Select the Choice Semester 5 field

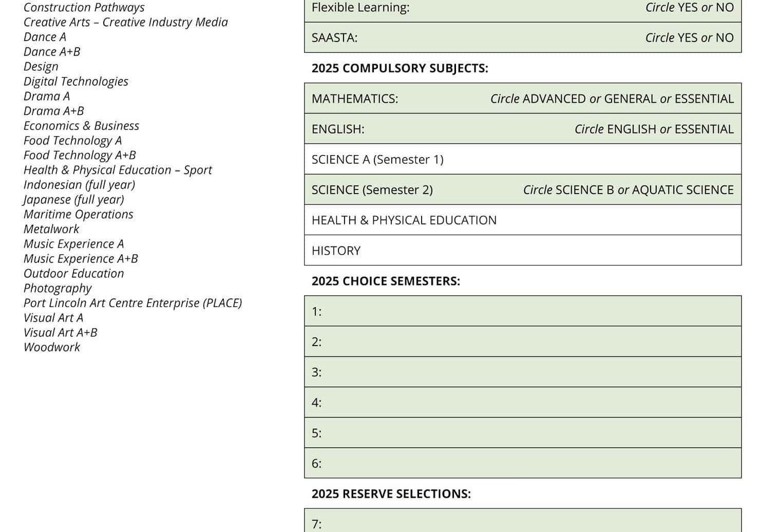(523, 432)
